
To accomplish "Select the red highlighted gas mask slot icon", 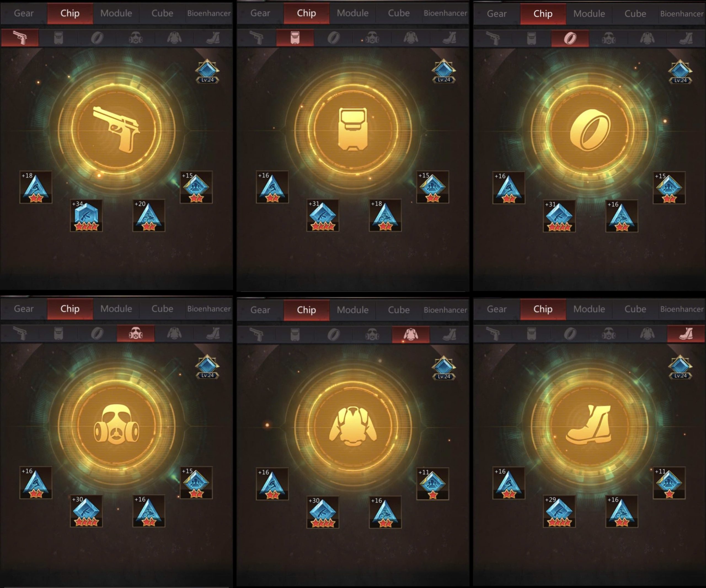I will pyautogui.click(x=135, y=333).
